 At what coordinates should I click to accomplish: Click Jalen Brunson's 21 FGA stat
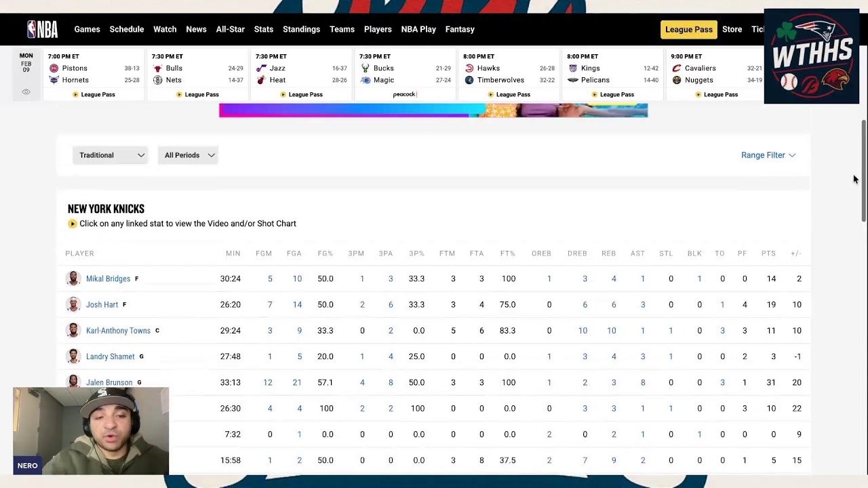click(x=297, y=382)
